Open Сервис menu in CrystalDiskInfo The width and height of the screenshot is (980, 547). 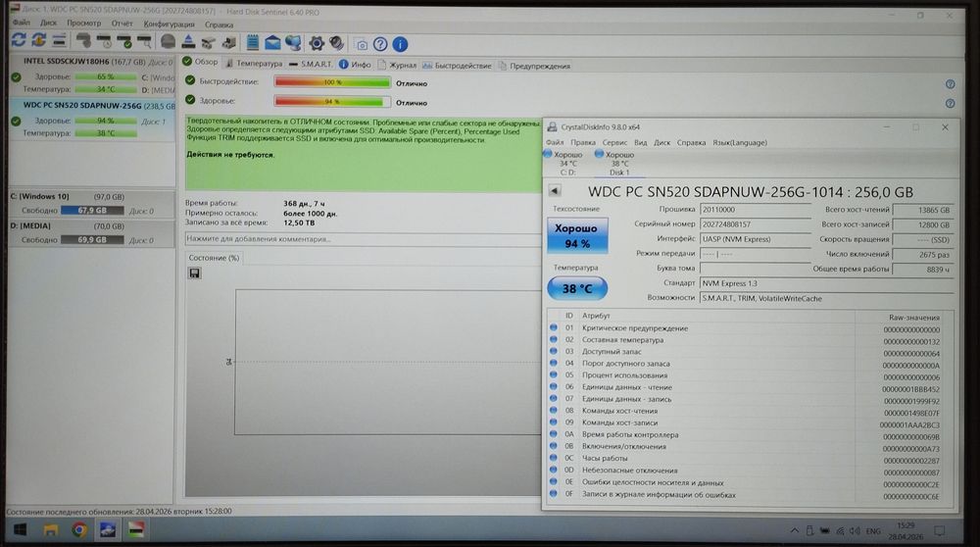point(614,142)
